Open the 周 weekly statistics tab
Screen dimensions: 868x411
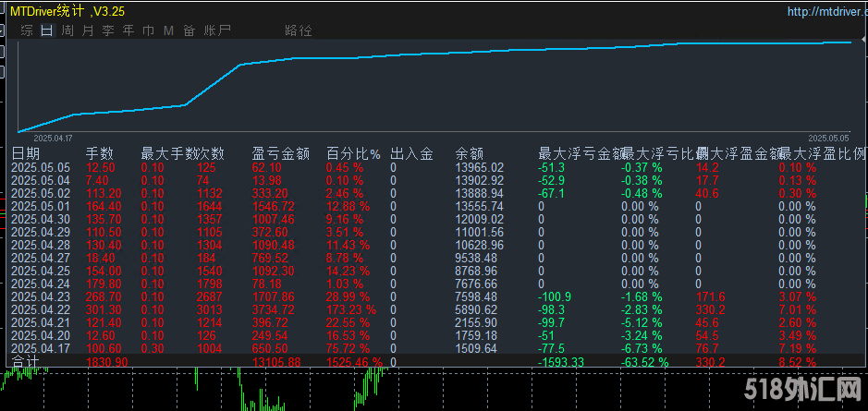click(x=67, y=30)
